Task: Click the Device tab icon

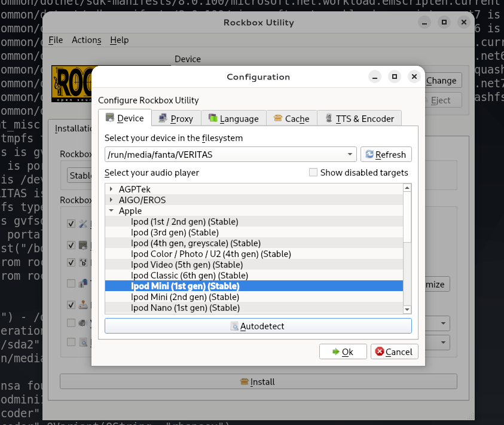Action: [x=109, y=118]
